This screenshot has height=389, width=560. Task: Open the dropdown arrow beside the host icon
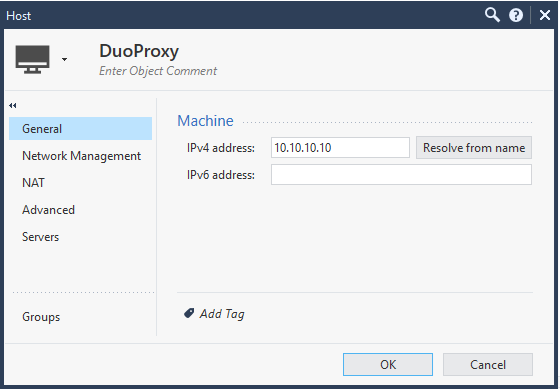click(x=64, y=59)
